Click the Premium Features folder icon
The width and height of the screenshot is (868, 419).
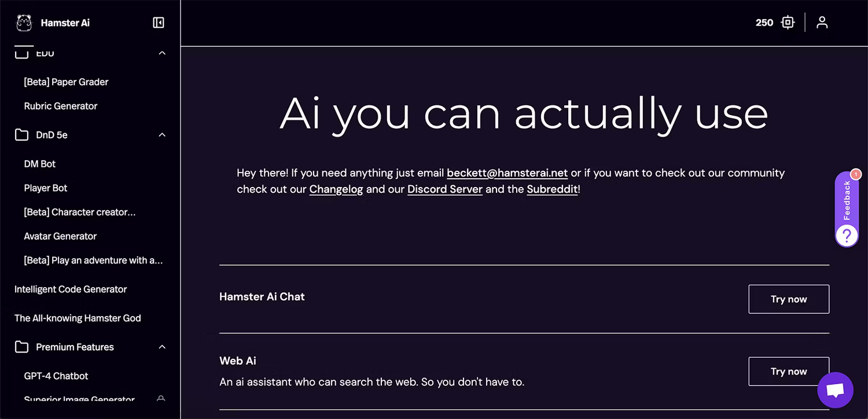[21, 347]
